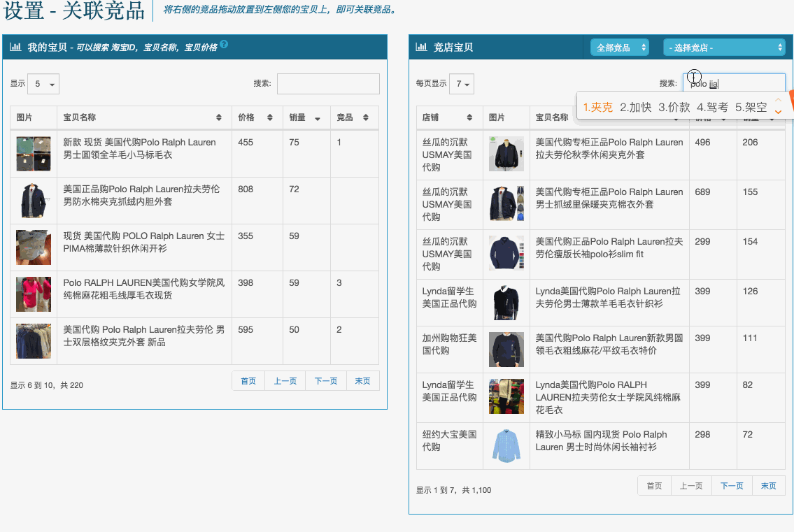Image resolution: width=794 pixels, height=532 pixels.
Task: Click shop name 加州购物狂美国代购
Action: (449, 344)
